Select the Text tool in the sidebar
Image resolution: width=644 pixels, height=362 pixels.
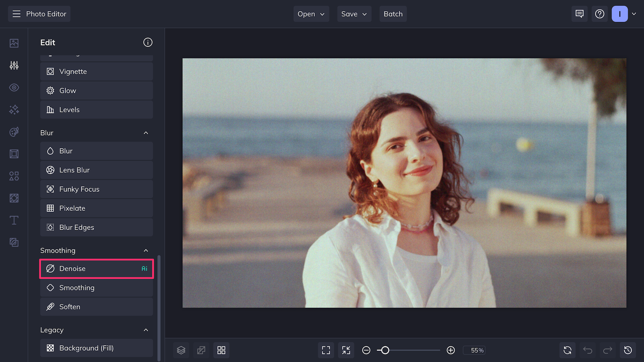(x=14, y=220)
